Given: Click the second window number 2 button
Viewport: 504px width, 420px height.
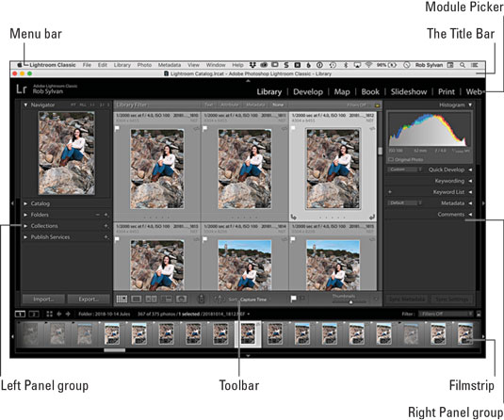Looking at the screenshot, I should (x=34, y=314).
